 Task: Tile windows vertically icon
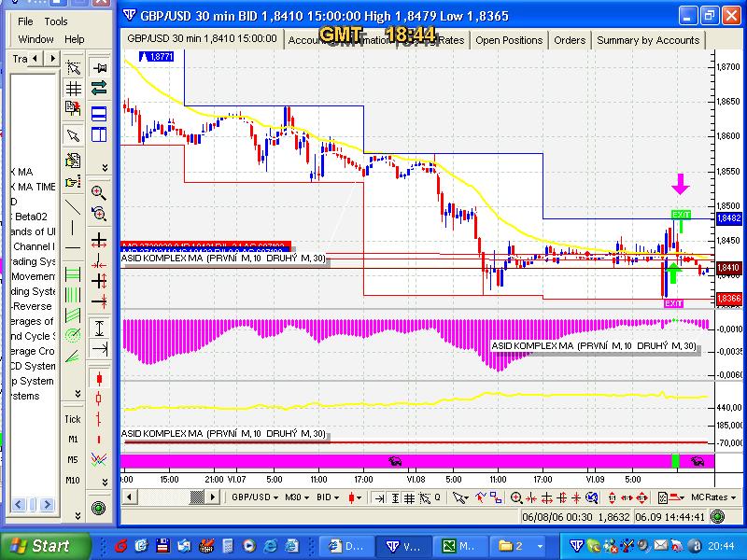pos(99,134)
